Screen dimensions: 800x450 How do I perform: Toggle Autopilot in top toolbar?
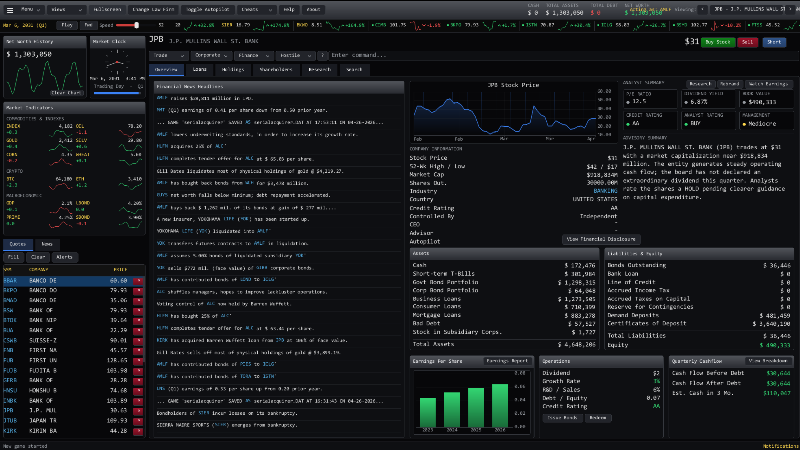pos(207,10)
